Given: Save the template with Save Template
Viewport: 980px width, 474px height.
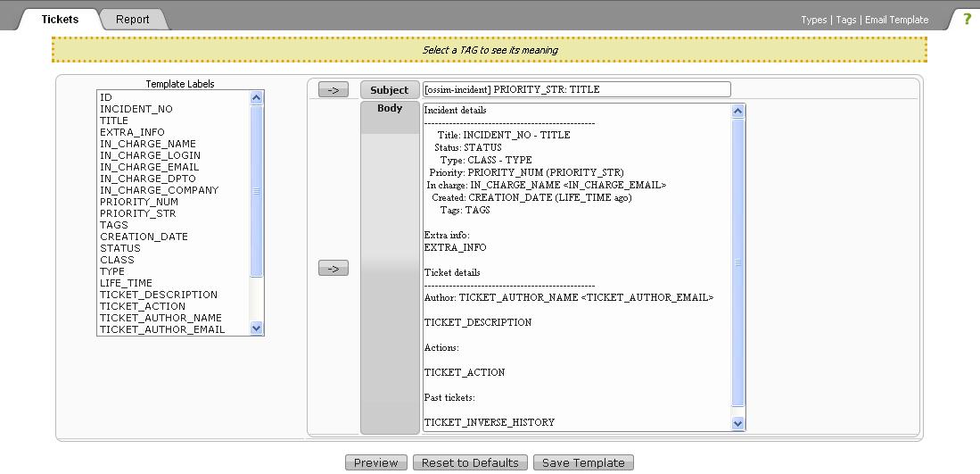Looking at the screenshot, I should pyautogui.click(x=583, y=462).
